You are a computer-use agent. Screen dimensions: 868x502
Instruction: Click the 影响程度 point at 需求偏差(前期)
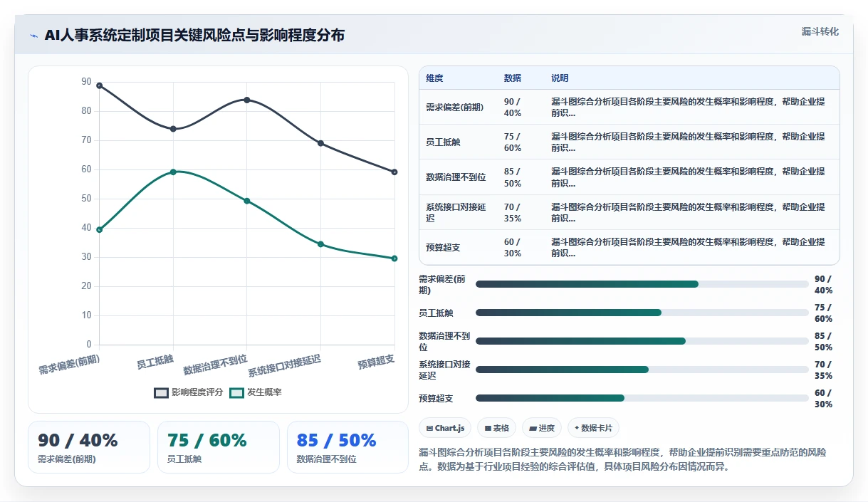pyautogui.click(x=99, y=85)
